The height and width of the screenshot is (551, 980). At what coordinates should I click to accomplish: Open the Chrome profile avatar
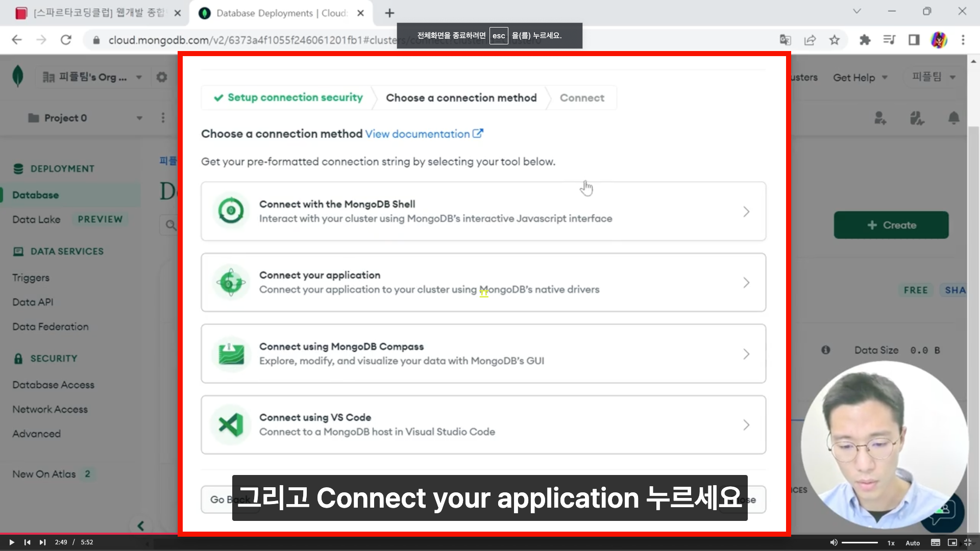[x=939, y=40]
